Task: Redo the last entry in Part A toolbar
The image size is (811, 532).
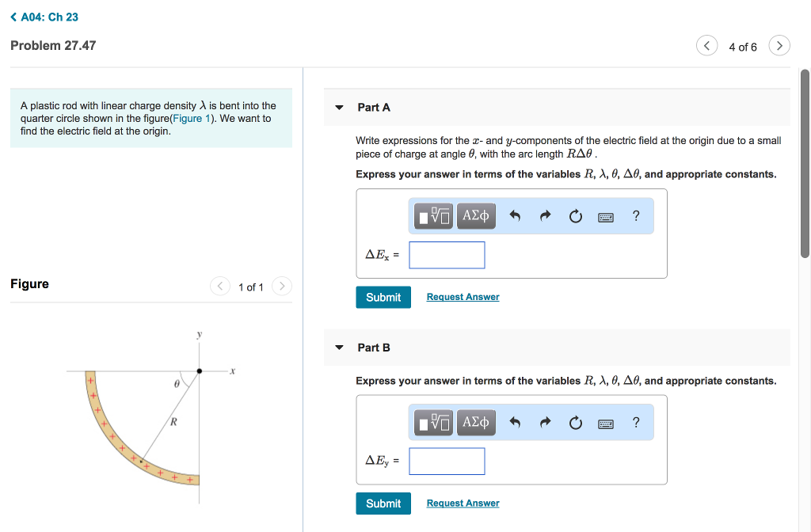Action: 545,215
